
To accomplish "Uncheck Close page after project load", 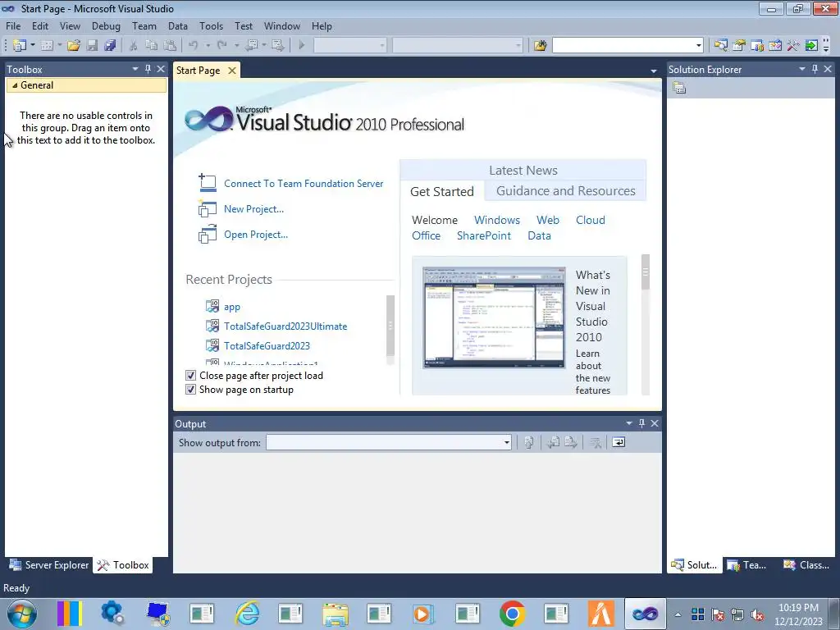I will (x=190, y=376).
